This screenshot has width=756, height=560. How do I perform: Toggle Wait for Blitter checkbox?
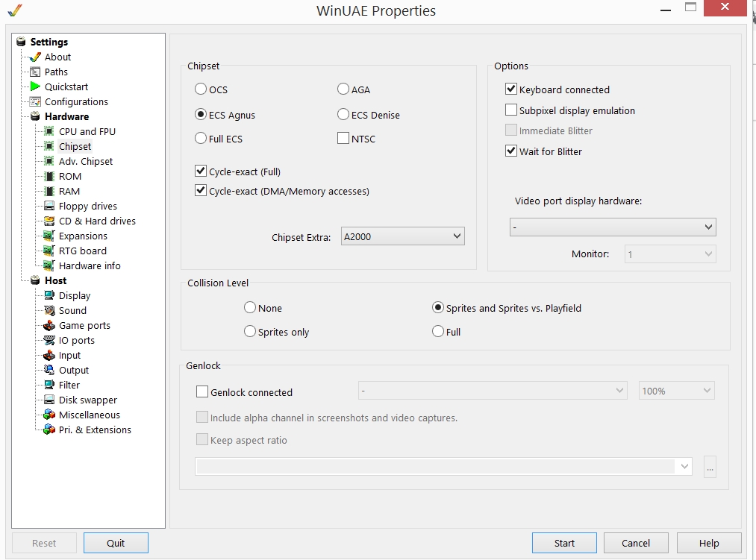(x=511, y=151)
